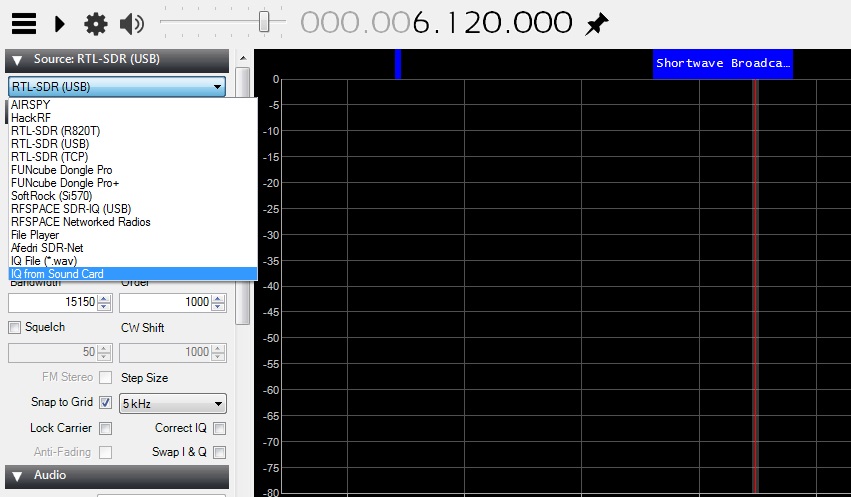Screen dimensions: 851x497
Task: Select IQ from Sound Card source
Action: click(x=133, y=274)
